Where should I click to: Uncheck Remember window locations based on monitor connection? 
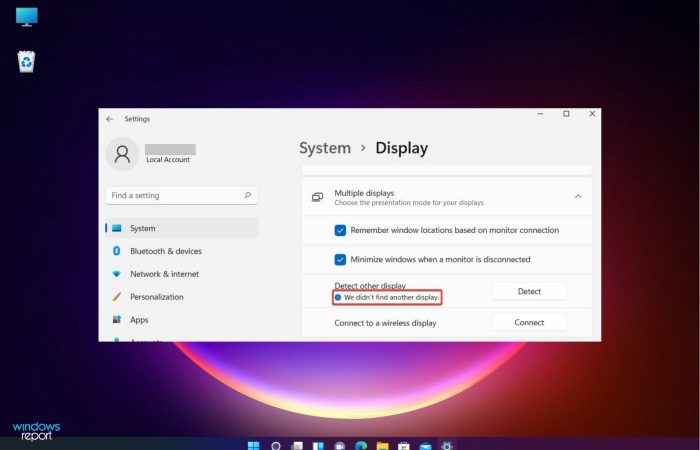point(340,230)
